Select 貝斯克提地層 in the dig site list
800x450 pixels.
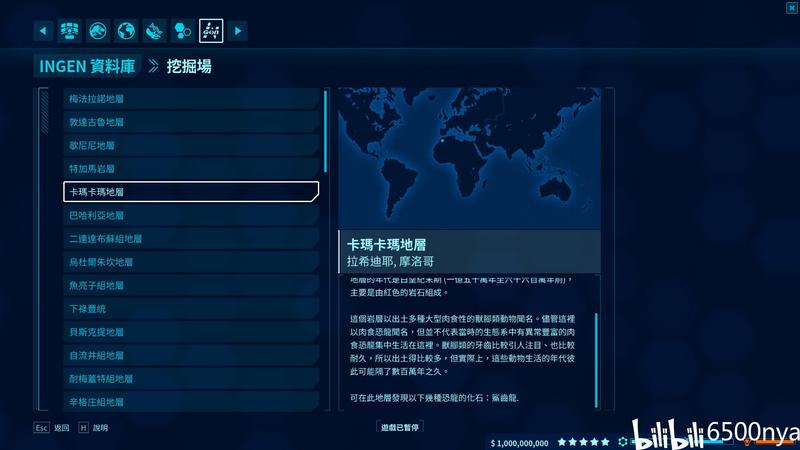tap(191, 332)
